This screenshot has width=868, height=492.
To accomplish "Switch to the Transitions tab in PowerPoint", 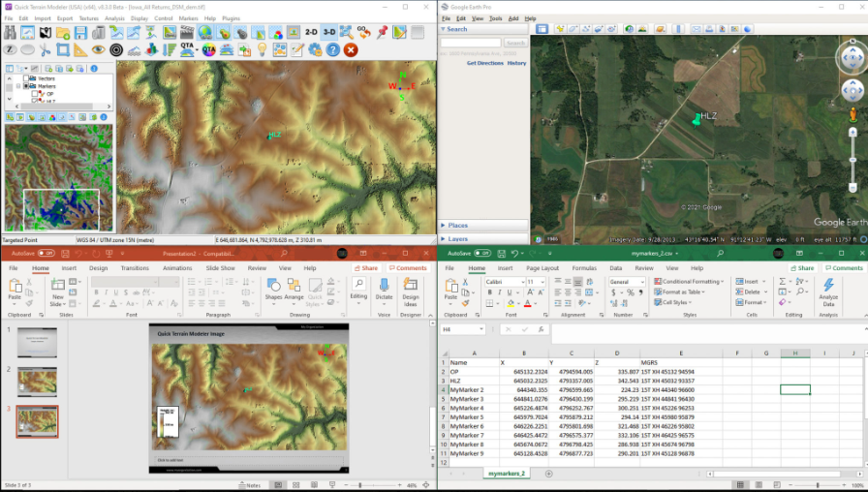I will coord(135,268).
